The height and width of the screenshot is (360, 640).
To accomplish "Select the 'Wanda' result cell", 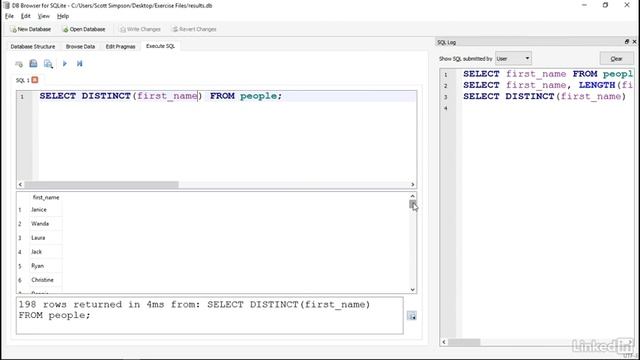I will point(46,224).
